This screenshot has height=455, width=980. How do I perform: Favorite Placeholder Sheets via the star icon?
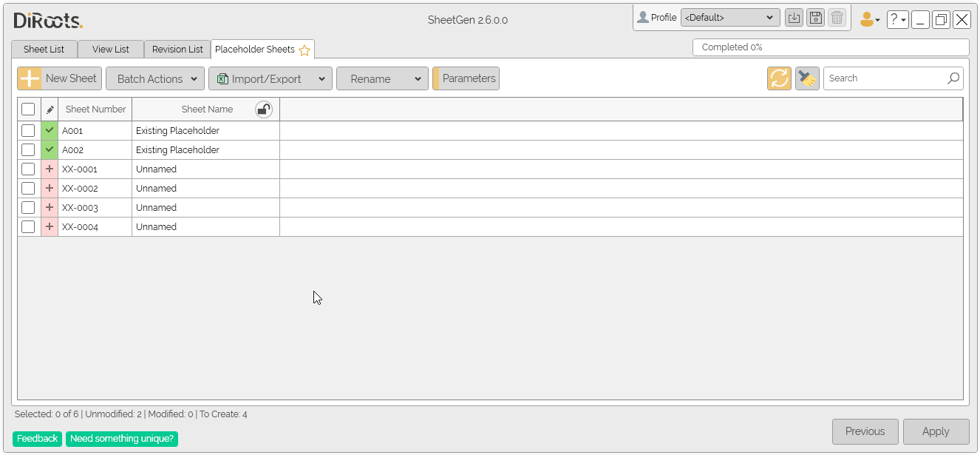304,50
